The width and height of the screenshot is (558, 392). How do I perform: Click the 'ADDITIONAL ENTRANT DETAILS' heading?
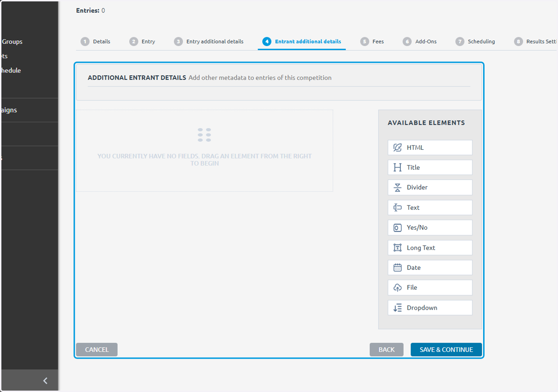click(x=137, y=78)
